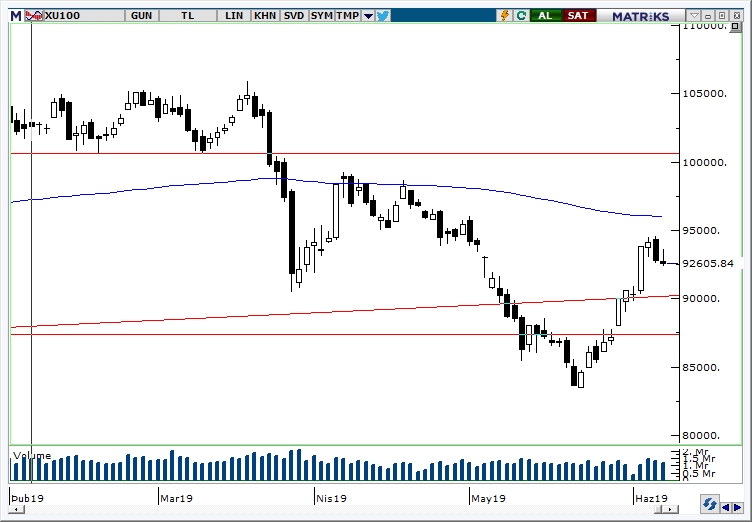Click the small square at price axis top
The height and width of the screenshot is (522, 752).
click(735, 27)
